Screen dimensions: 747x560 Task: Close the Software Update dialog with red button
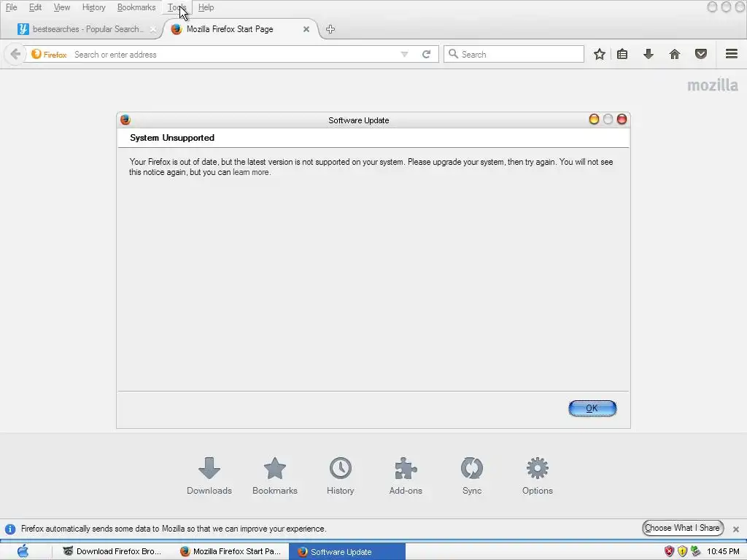click(622, 119)
